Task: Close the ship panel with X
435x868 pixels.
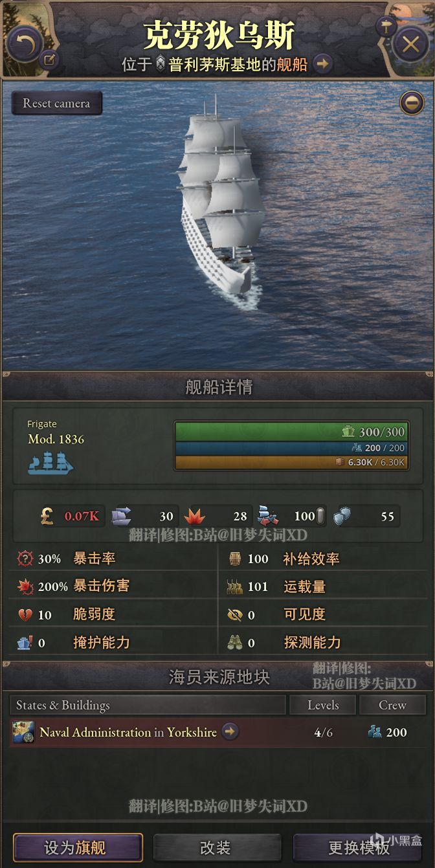Action: coord(410,44)
